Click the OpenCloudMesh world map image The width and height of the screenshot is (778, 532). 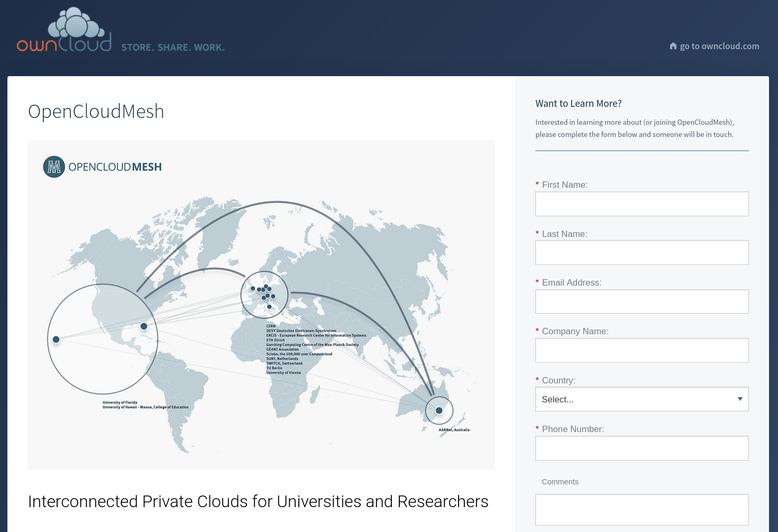[261, 305]
